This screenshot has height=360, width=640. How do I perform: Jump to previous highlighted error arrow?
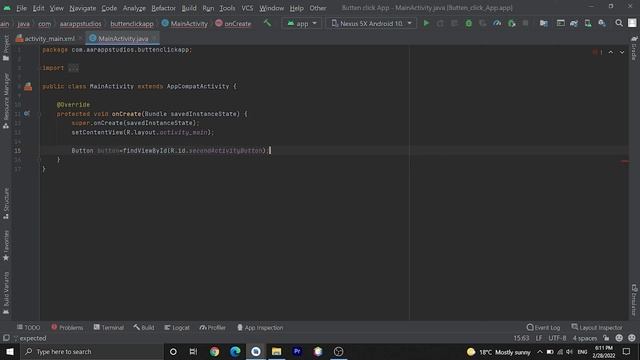[x=611, y=52]
